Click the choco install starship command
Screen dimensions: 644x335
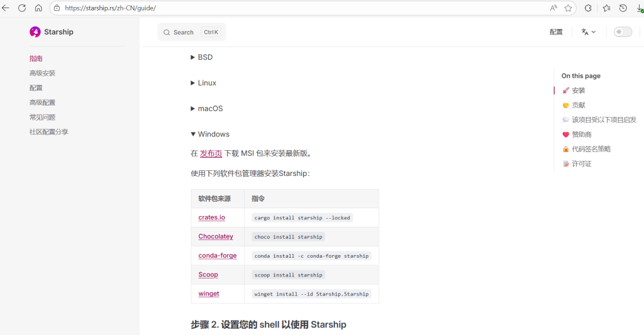pyautogui.click(x=288, y=237)
